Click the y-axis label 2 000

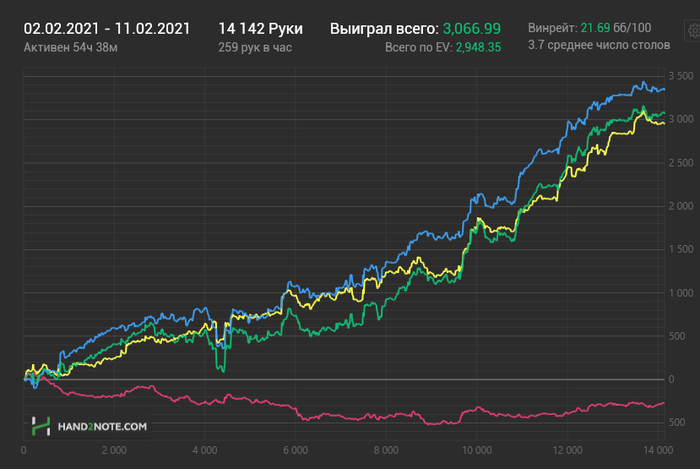[x=681, y=206]
